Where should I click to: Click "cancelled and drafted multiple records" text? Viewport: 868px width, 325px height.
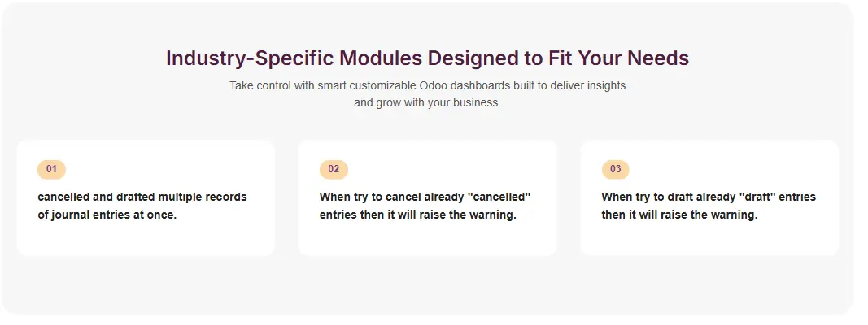point(142,197)
